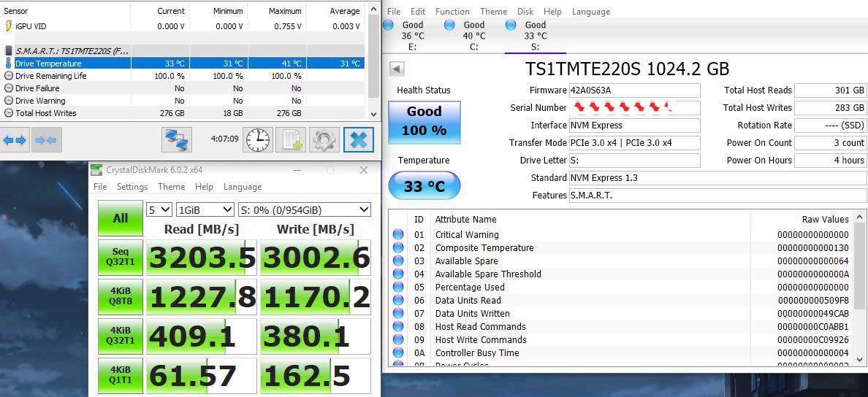Click Attribute Name column header
The image size is (868, 397).
click(x=465, y=220)
